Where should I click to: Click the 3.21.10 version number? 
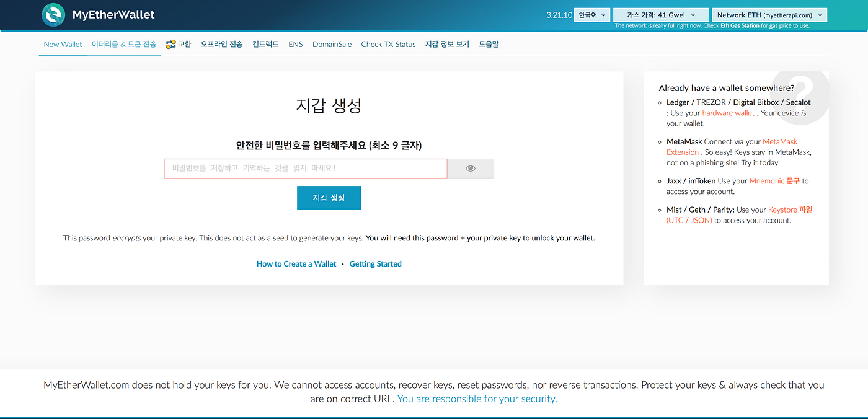pos(559,15)
